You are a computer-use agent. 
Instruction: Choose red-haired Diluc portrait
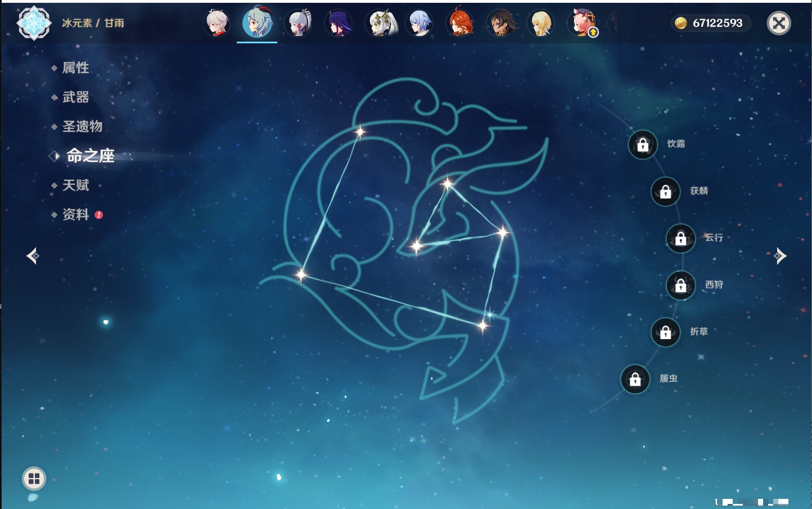[x=460, y=24]
